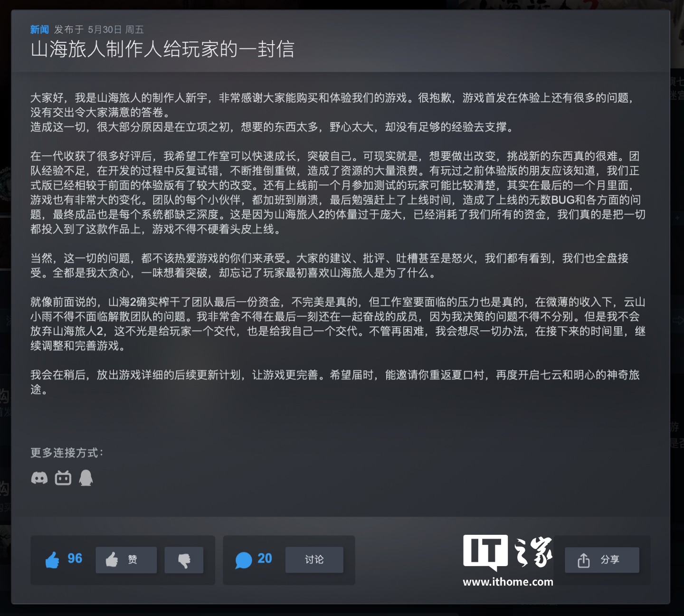This screenshot has width=684, height=616.
Task: Open the Bilibili link icon
Action: 63,478
